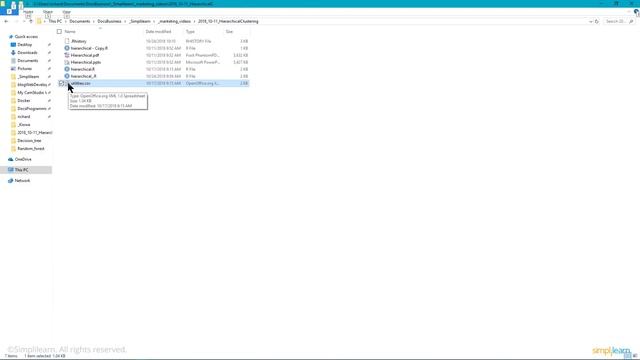The image size is (640, 360).
Task: Select This PC in the navigation pane
Action: pos(22,170)
